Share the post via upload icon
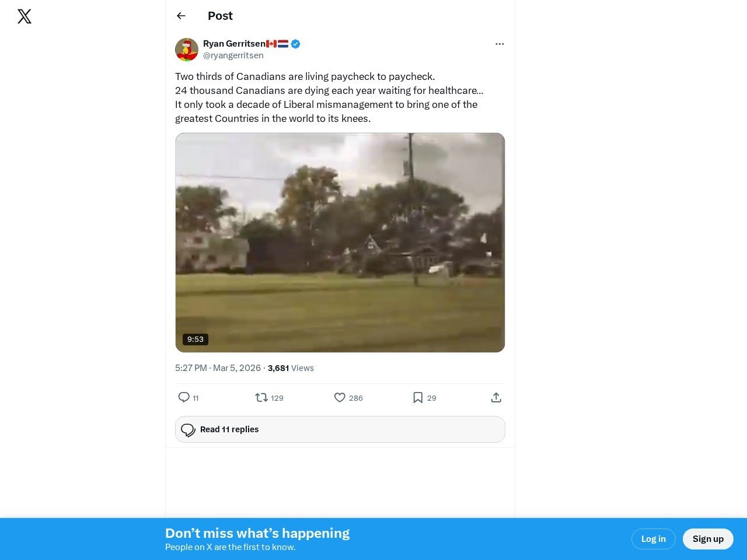Viewport: 747px width, 560px height. click(496, 397)
